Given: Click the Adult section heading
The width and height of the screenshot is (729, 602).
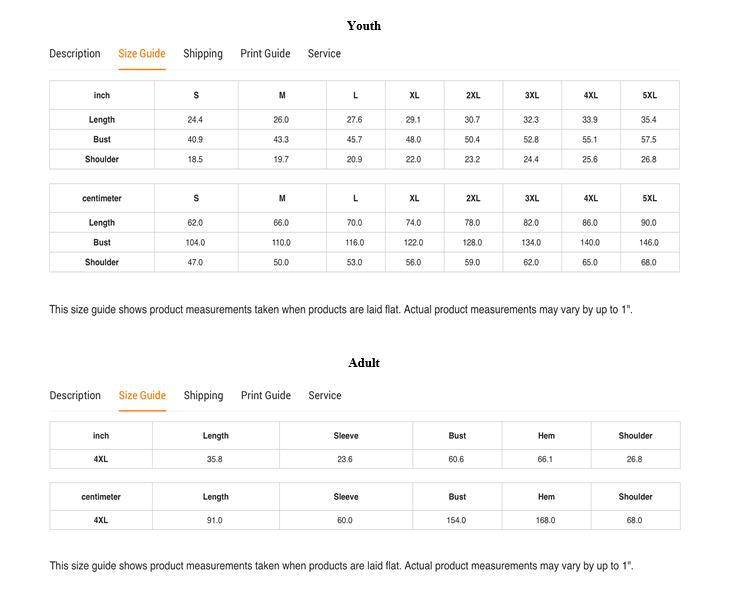Looking at the screenshot, I should tap(364, 363).
